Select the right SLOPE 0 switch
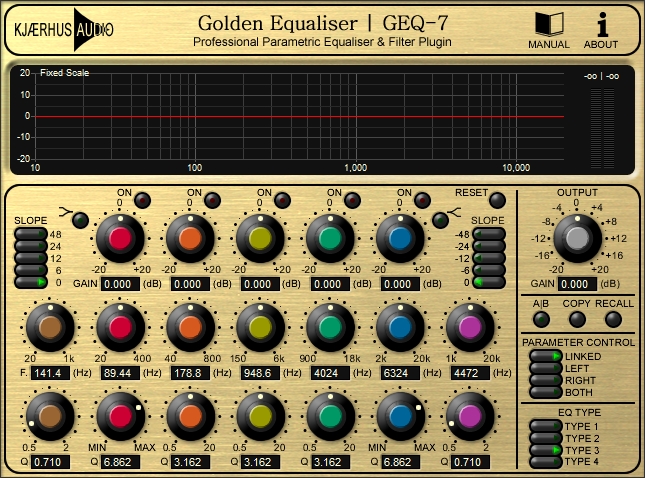Image resolution: width=645 pixels, height=478 pixels. coord(489,282)
